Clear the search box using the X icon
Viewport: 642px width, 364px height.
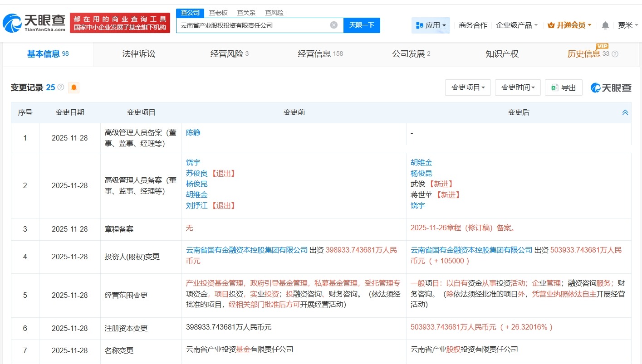334,25
